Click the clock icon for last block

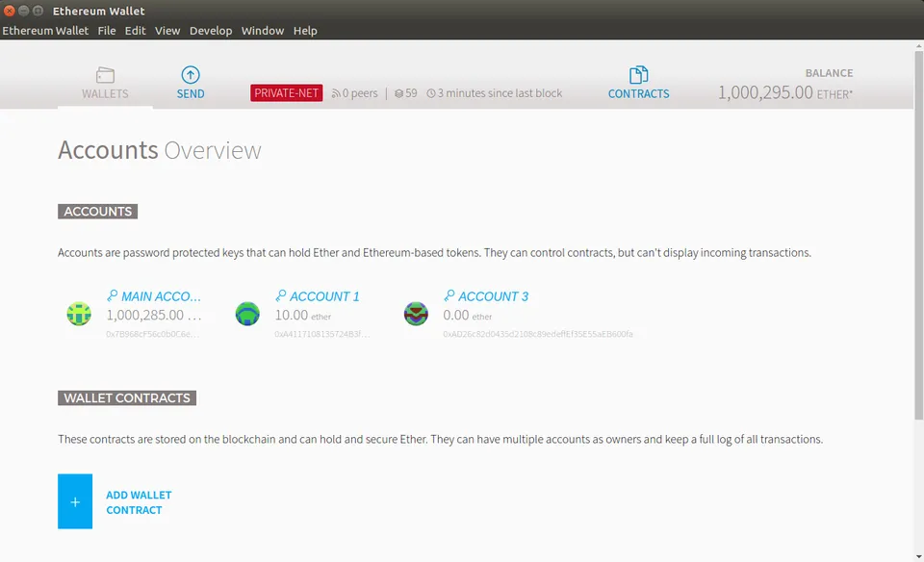point(431,93)
